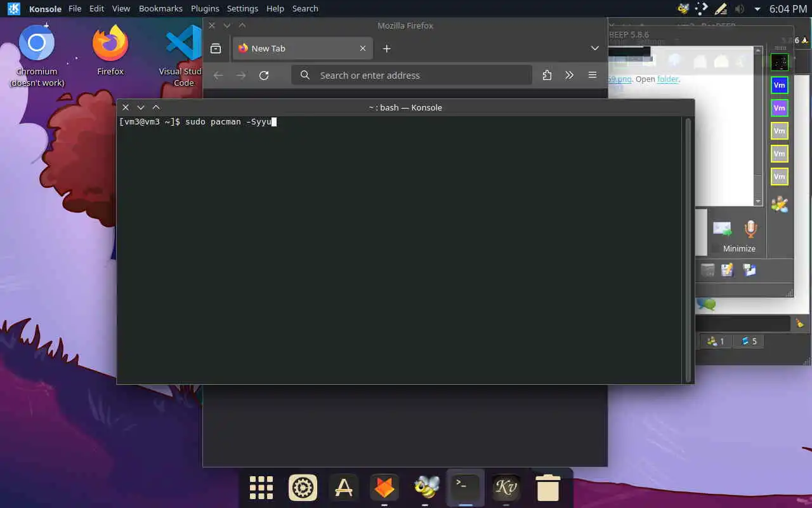Open the orange fox app in dock
This screenshot has height=508, width=812.
pyautogui.click(x=384, y=488)
